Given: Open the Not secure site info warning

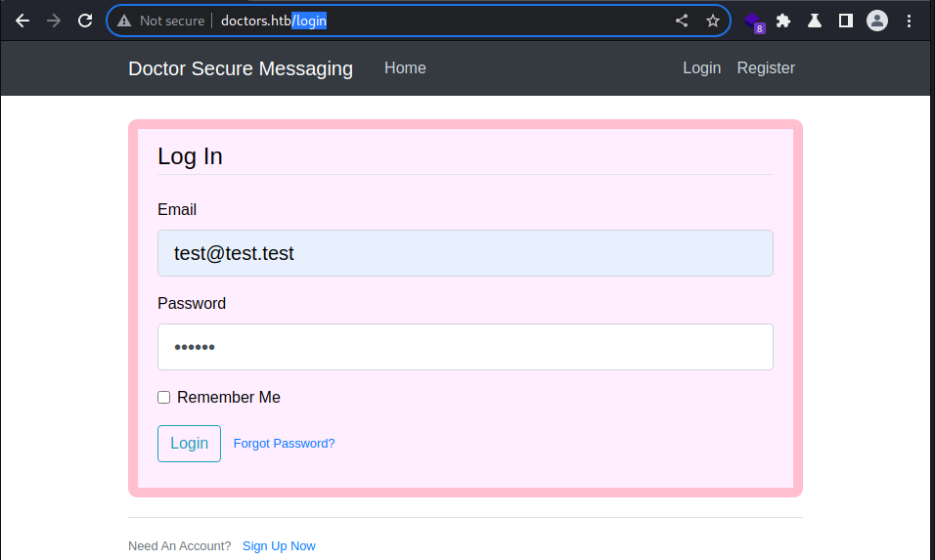Looking at the screenshot, I should (160, 21).
